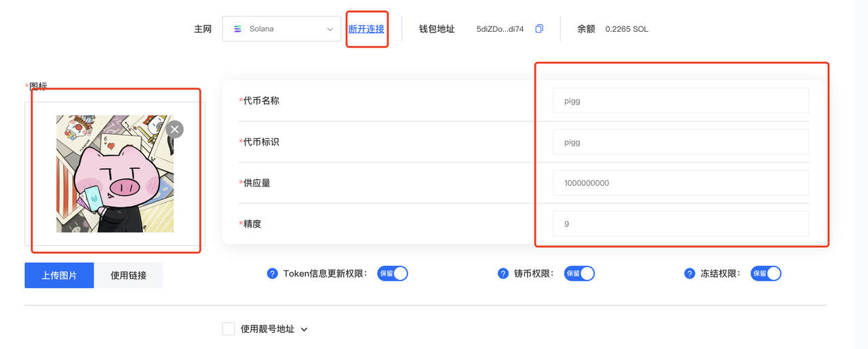
Task: Click the uploaded pig icon thumbnail
Action: [115, 173]
